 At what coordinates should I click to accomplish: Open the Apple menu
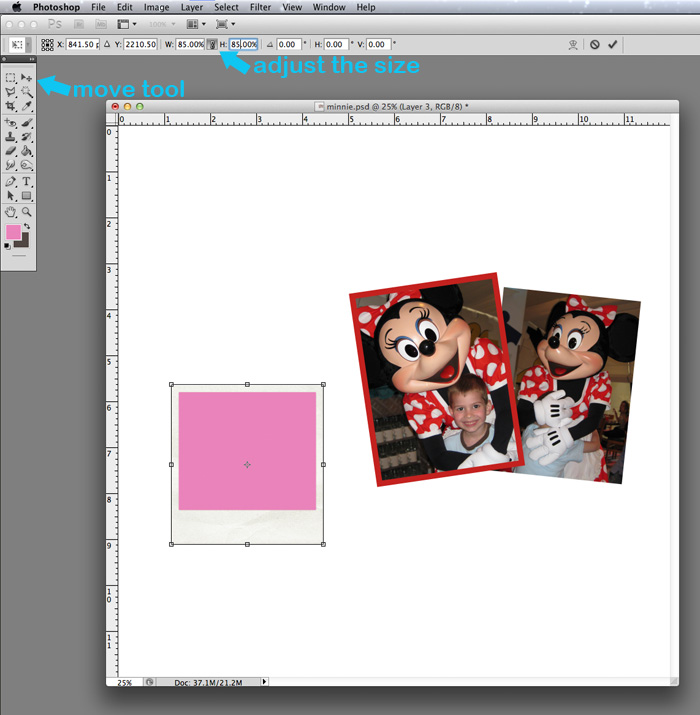click(x=16, y=7)
